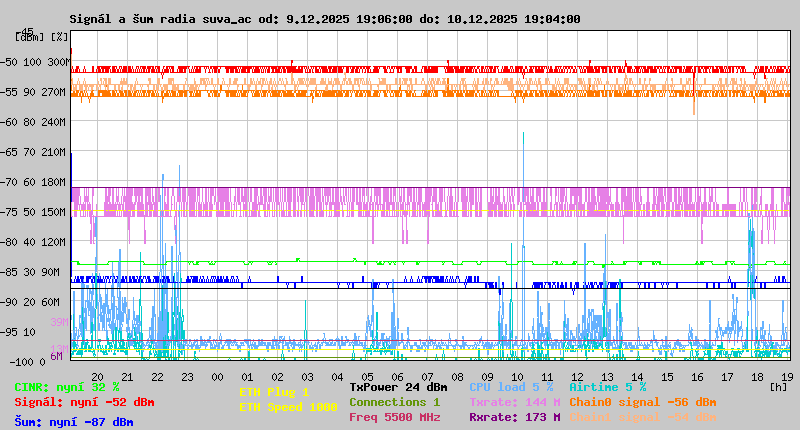Image resolution: width=800 pixels, height=430 pixels.
Task: Click hour '09' on the time axis
Action: coord(487,377)
